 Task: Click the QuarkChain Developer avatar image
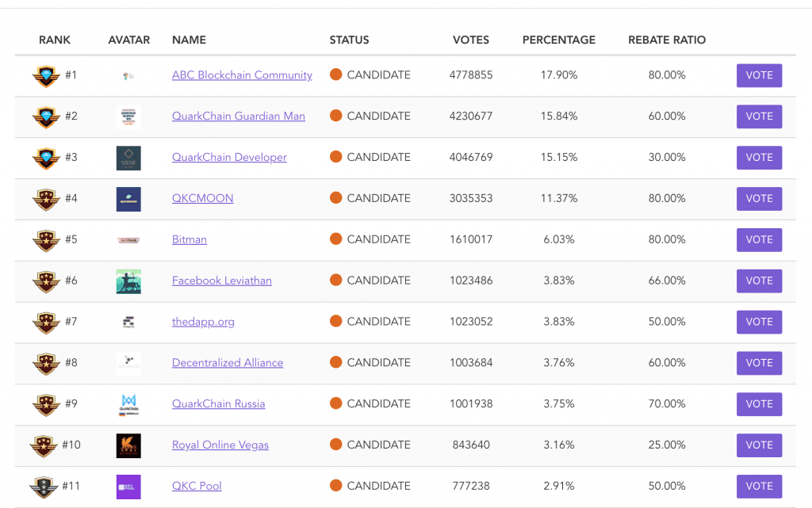click(128, 158)
